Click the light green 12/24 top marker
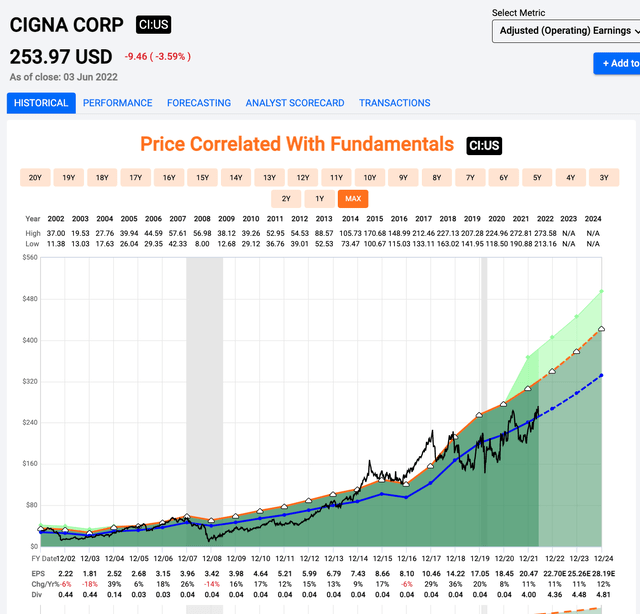The width and height of the screenshot is (640, 614). [601, 291]
